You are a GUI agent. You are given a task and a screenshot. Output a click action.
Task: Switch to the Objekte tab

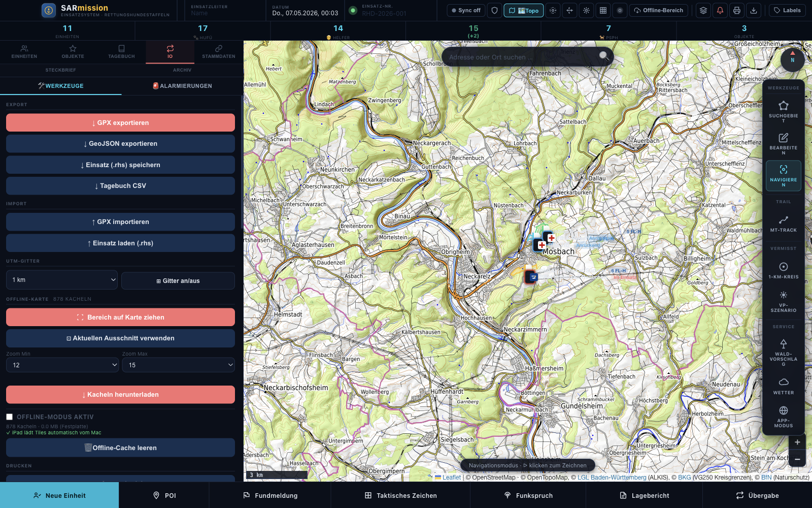click(73, 52)
